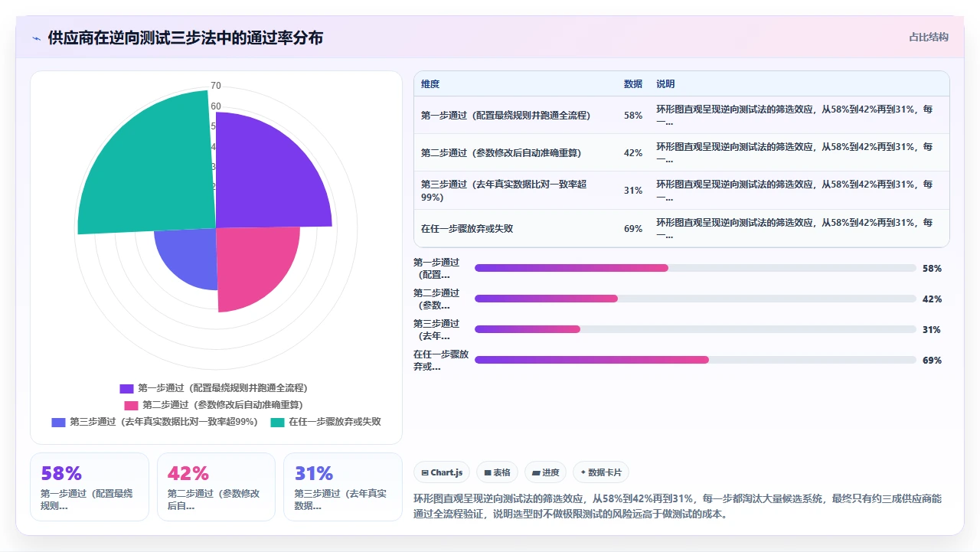Click the 第三步通过 legend label
Screen dimensions: 980x552
click(164, 422)
